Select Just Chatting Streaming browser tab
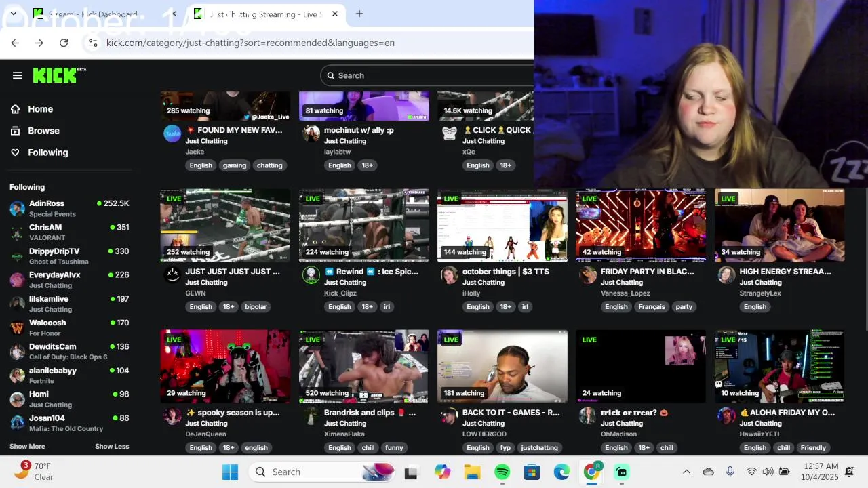 point(264,14)
